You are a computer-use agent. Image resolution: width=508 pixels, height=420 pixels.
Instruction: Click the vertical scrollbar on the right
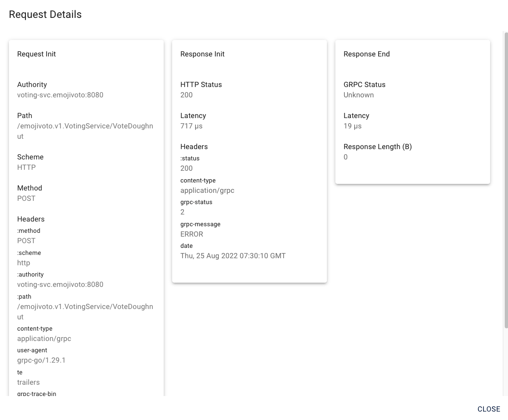click(x=506, y=181)
